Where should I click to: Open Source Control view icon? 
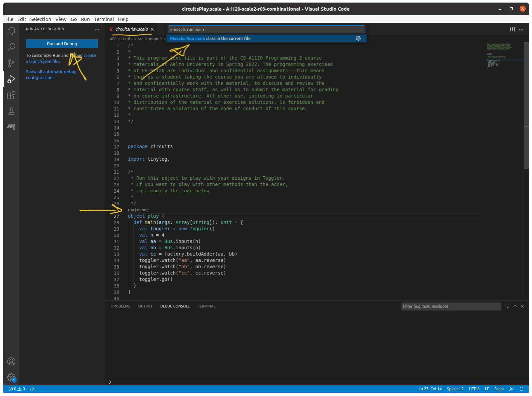(x=11, y=63)
